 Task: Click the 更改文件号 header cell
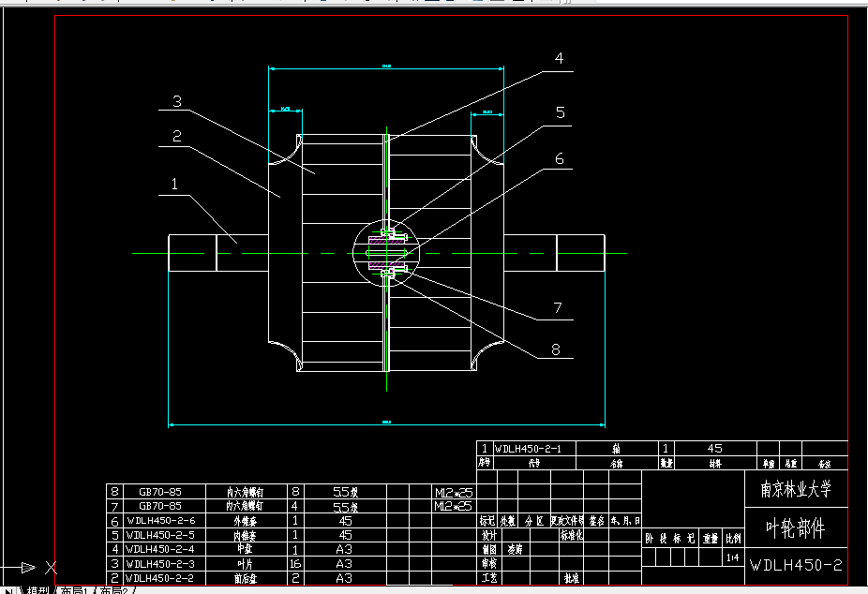point(567,521)
